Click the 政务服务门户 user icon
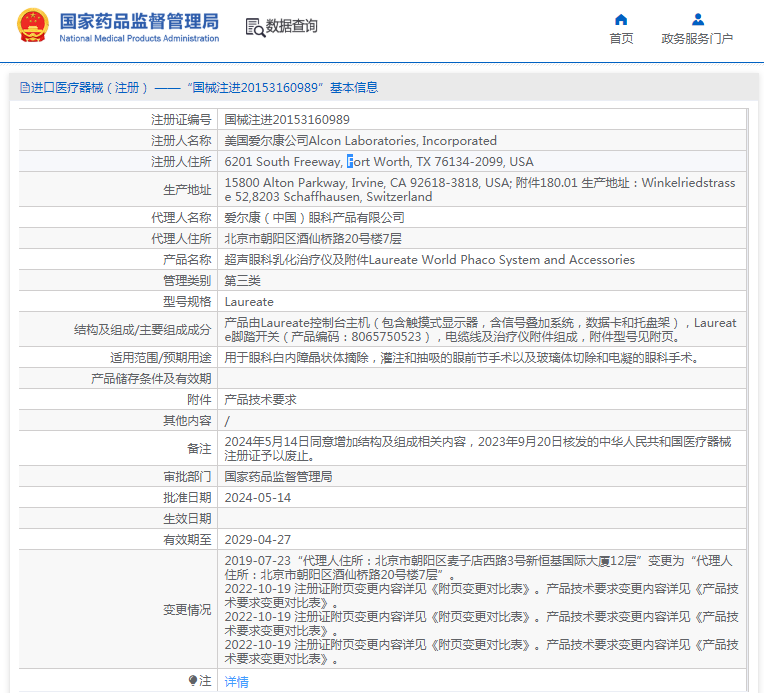 click(698, 19)
